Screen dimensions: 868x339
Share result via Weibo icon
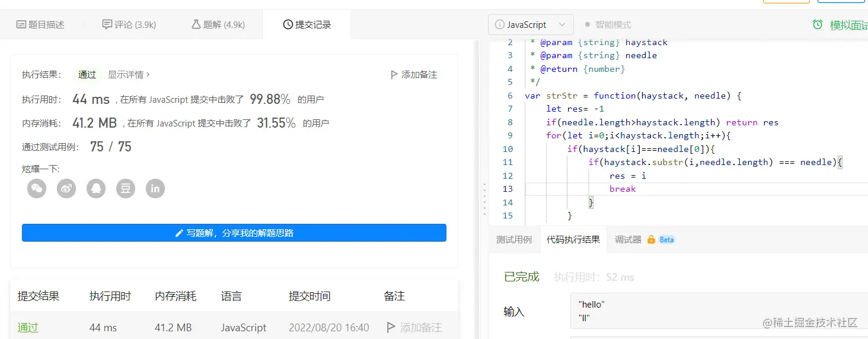pos(66,189)
